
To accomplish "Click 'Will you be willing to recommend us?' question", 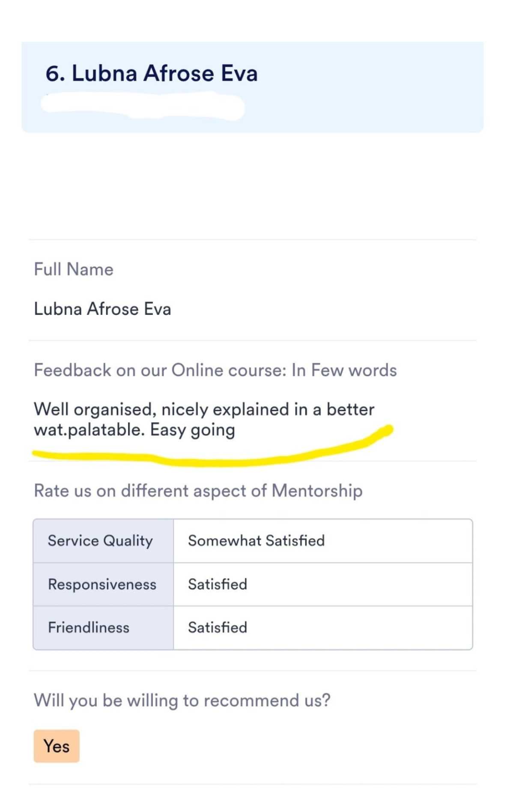I will click(182, 701).
